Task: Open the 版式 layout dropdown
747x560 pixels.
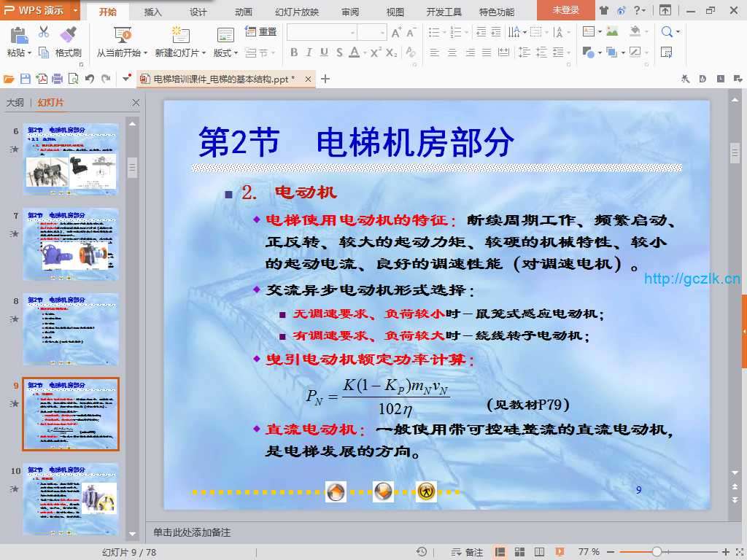Action: tap(225, 52)
